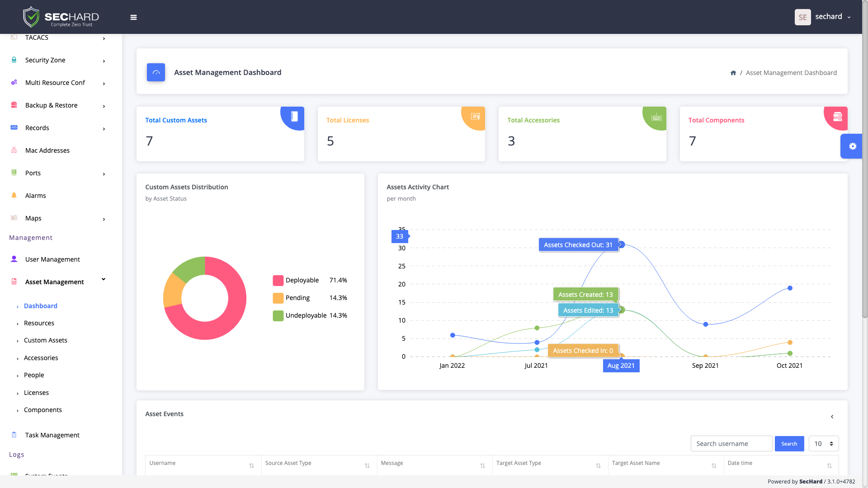Focus the Search username input field
This screenshot has height=488, width=868.
point(731,444)
